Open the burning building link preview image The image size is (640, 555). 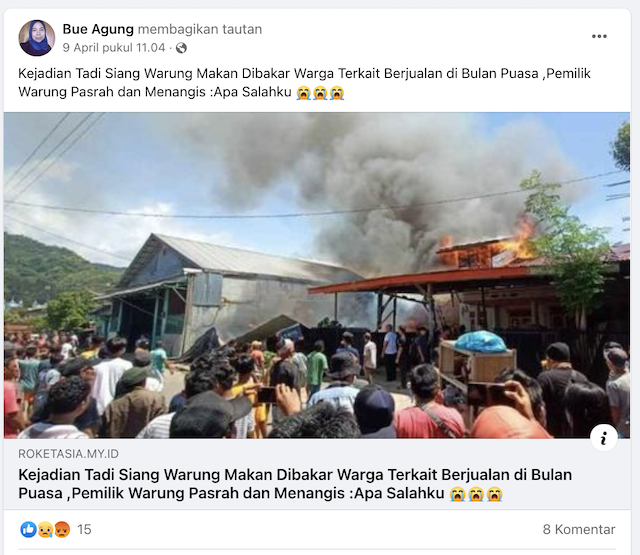point(317,275)
